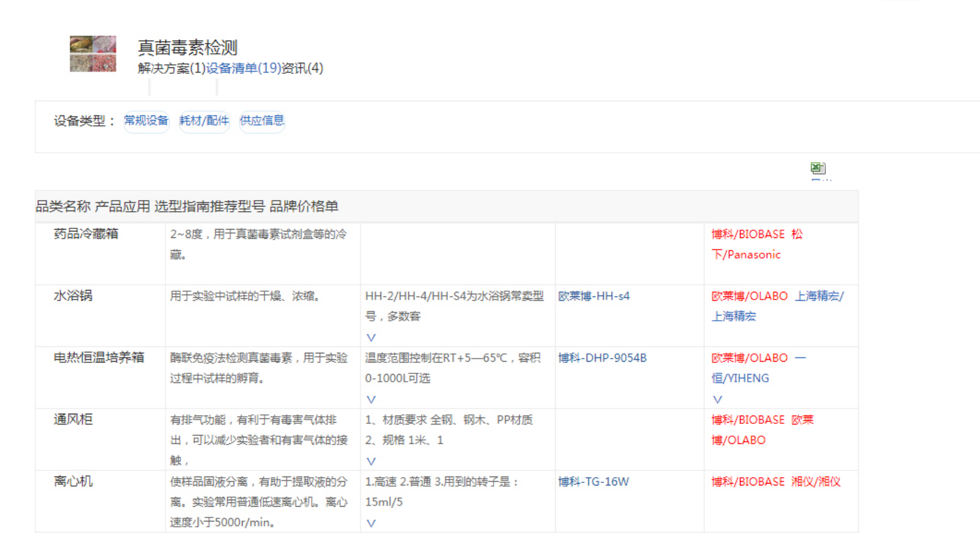Expand the 通风柜 selection guide text

coord(371,461)
